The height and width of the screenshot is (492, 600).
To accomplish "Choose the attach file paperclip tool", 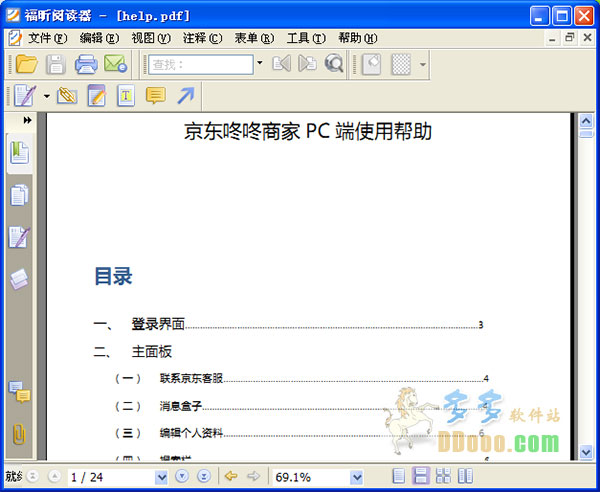I will [67, 96].
